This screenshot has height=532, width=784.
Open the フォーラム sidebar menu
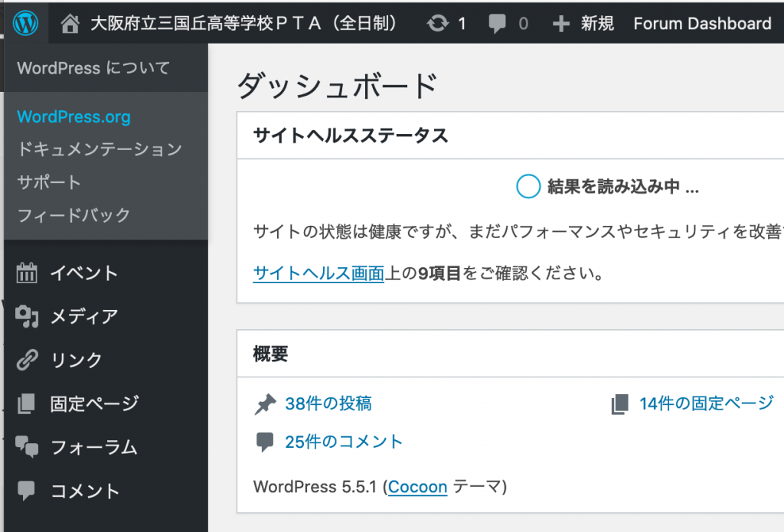click(x=93, y=447)
